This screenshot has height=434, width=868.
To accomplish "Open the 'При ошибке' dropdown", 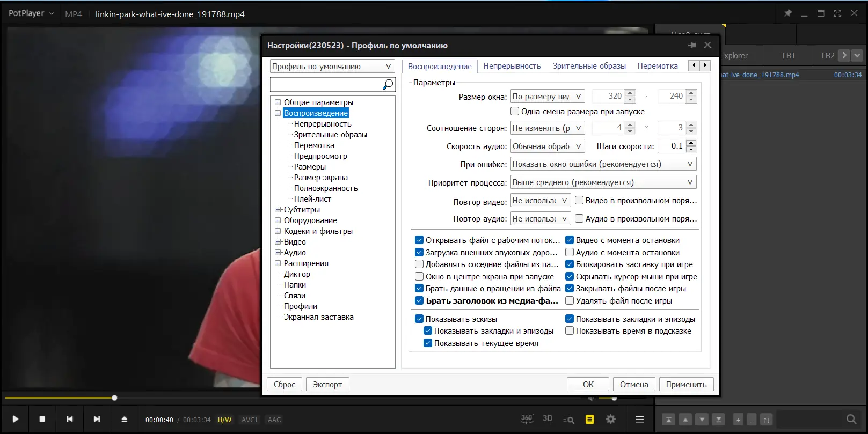I will [x=603, y=164].
